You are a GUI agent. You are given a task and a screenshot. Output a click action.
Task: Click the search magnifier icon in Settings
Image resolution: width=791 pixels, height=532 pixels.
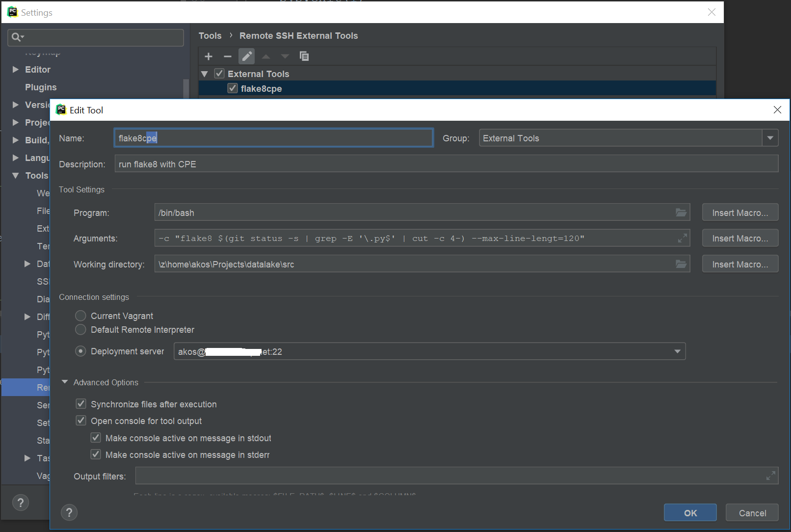pos(18,37)
